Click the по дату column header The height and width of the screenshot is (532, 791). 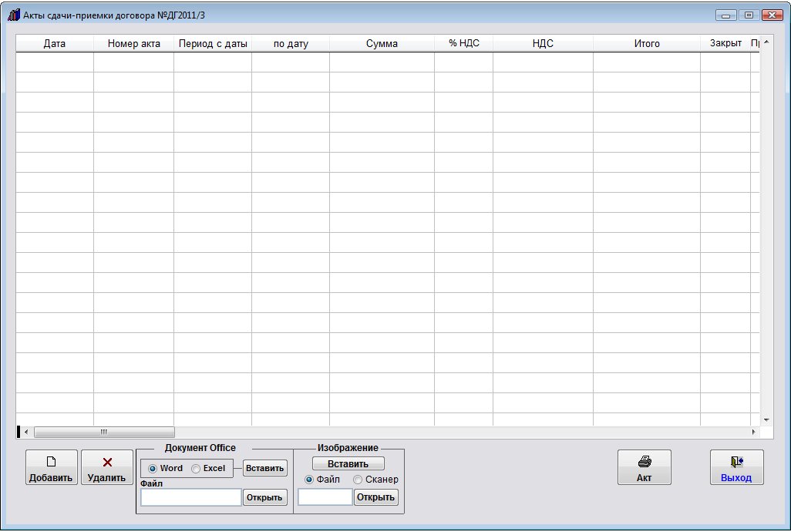click(291, 43)
